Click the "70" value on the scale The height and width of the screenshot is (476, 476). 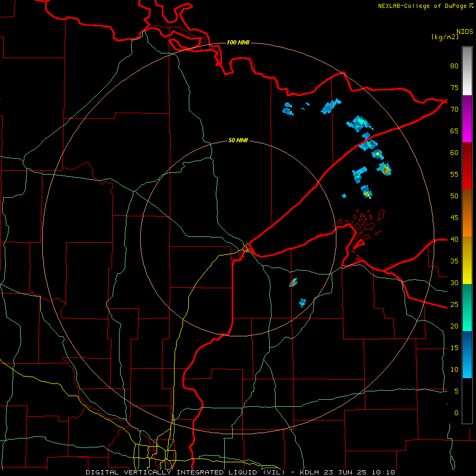point(454,109)
